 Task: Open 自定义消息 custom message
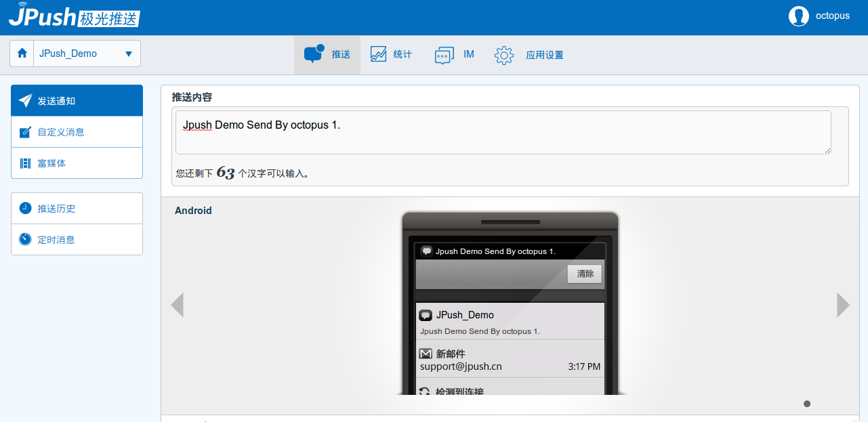pyautogui.click(x=77, y=132)
